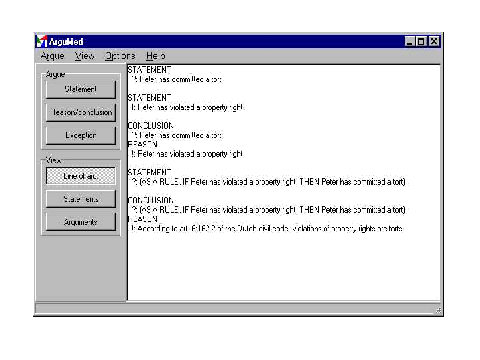This screenshot has width=480, height=360.
Task: Click the Exception button
Action: click(81, 135)
